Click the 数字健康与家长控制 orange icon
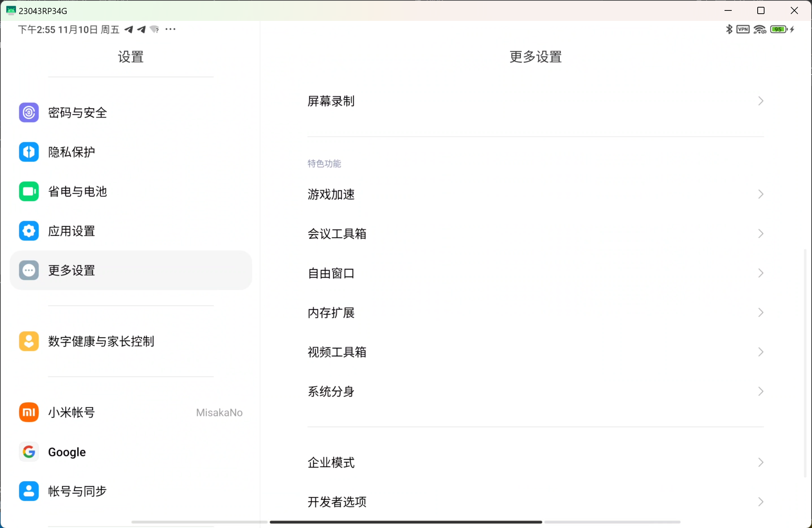Image resolution: width=812 pixels, height=528 pixels. pos(29,341)
